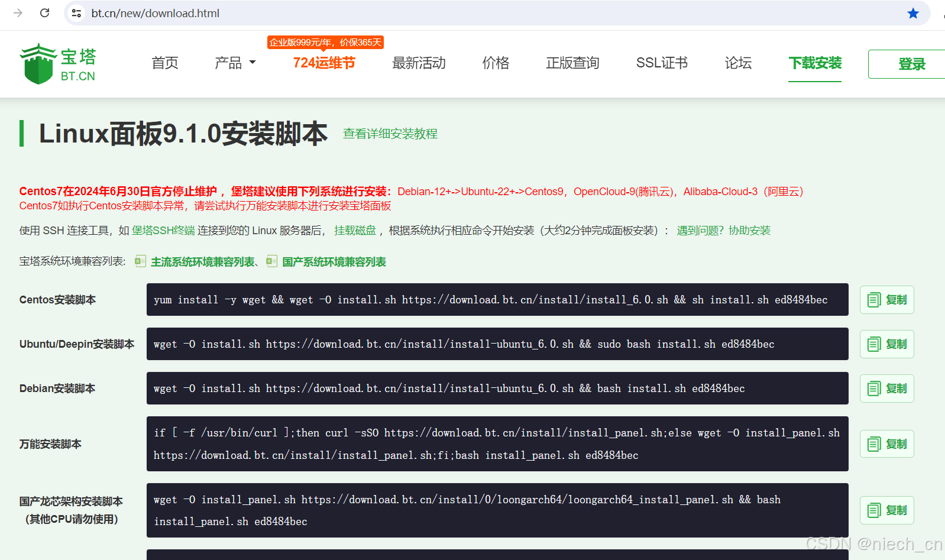Click the 万能安装脚本 command code box
This screenshot has height=560, width=945.
497,444
